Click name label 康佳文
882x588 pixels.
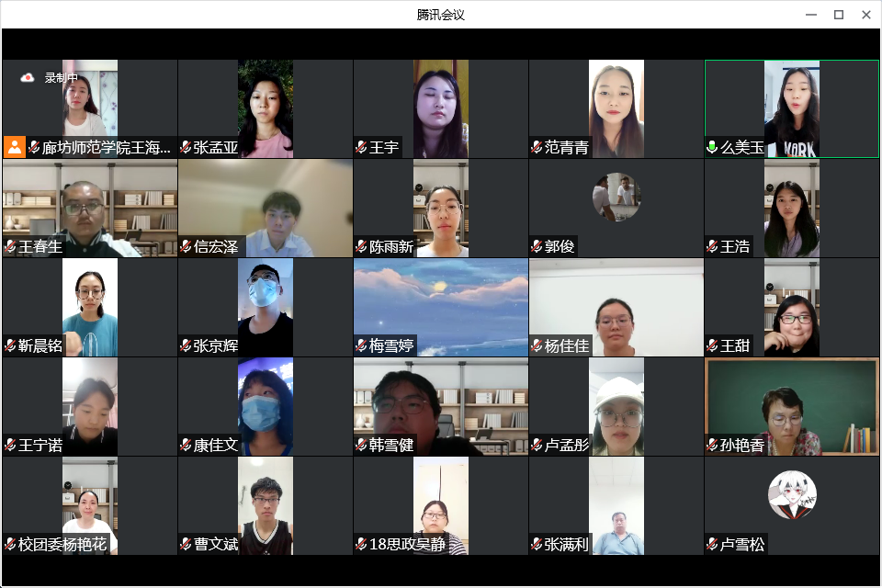(215, 445)
